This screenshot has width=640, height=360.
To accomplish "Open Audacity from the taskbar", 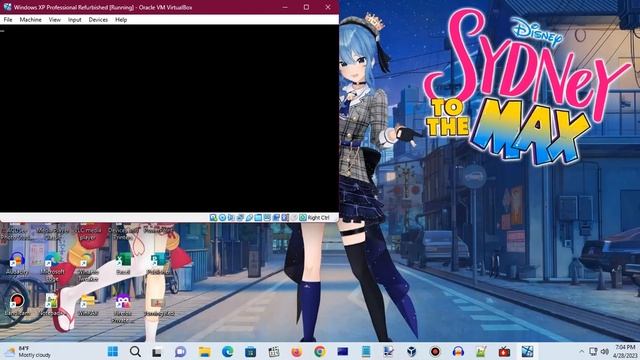I will coord(458,351).
